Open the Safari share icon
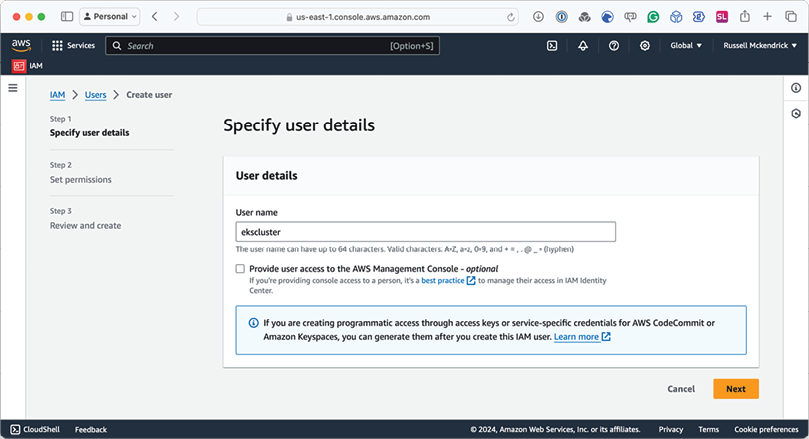This screenshot has width=809, height=439. [x=745, y=17]
